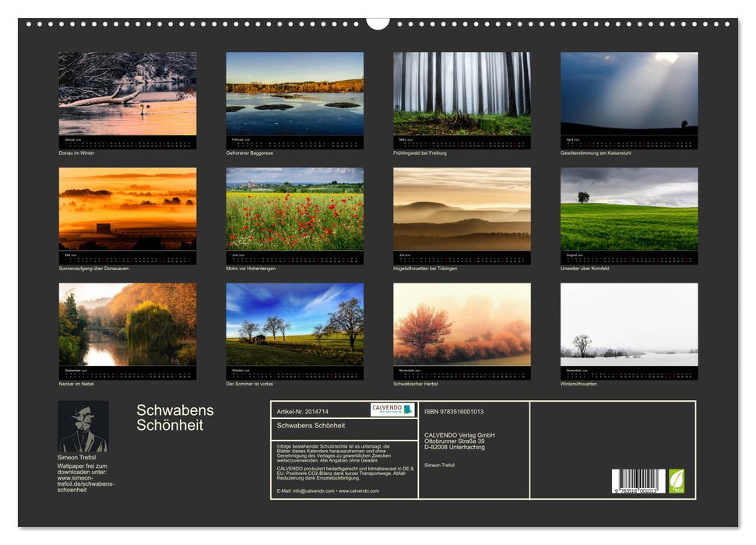Image resolution: width=756 pixels, height=545 pixels.
Task: Select the Hügelsilhouetten bei Tübingen image
Action: coord(462,209)
